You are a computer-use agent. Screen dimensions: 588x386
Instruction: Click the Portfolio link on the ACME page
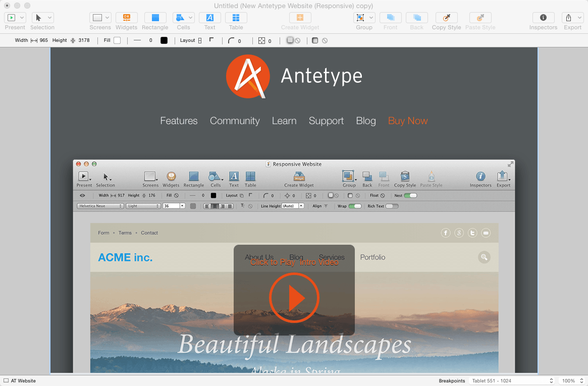click(x=373, y=257)
